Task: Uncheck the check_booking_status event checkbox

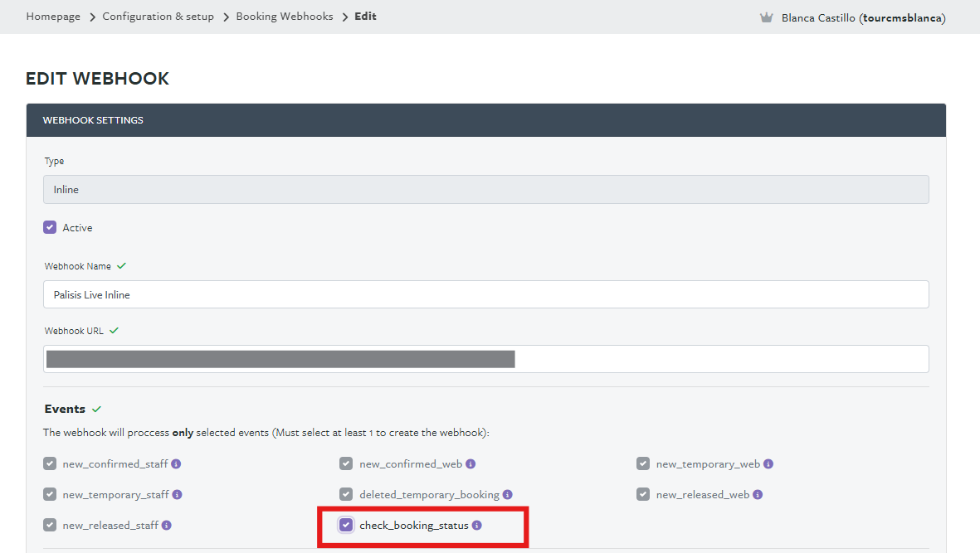Action: click(x=346, y=526)
